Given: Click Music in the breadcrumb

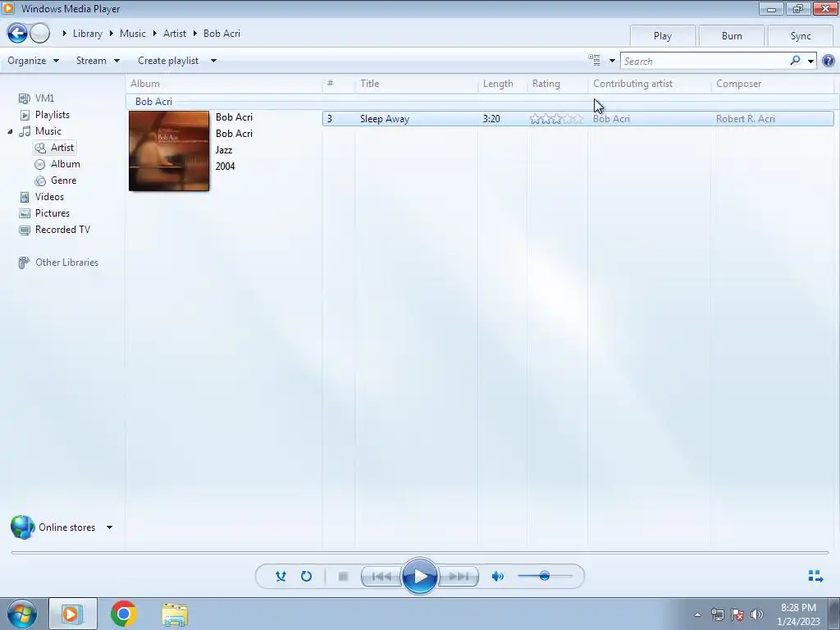Looking at the screenshot, I should point(132,33).
